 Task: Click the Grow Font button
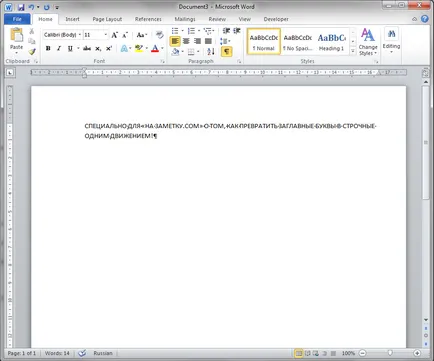114,35
